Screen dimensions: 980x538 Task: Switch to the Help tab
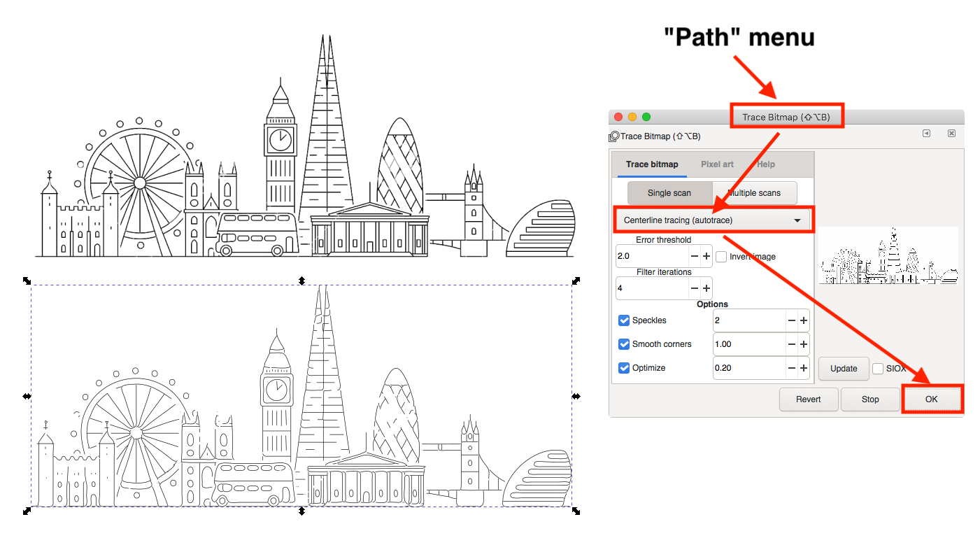click(765, 164)
